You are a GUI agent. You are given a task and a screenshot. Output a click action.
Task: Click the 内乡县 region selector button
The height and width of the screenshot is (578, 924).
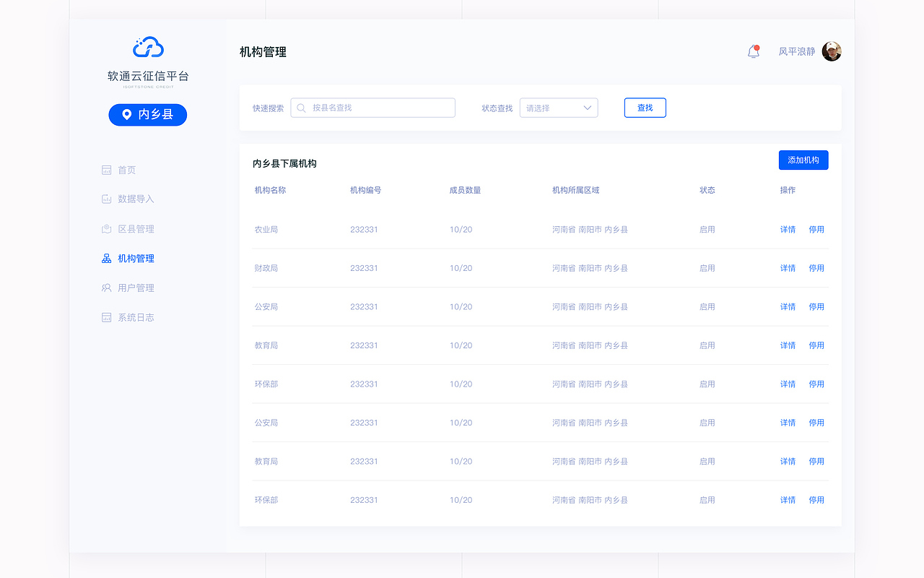pyautogui.click(x=148, y=114)
